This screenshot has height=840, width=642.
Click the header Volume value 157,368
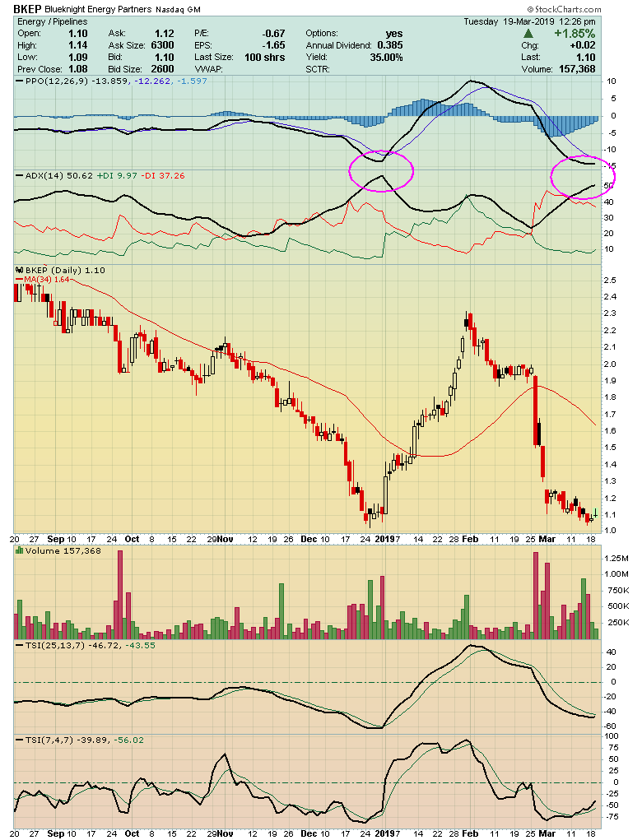[x=577, y=69]
